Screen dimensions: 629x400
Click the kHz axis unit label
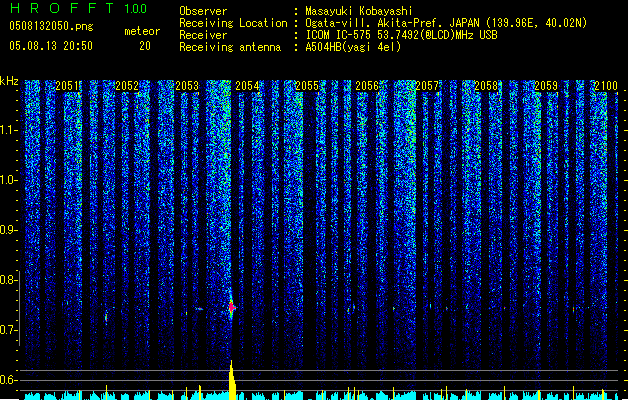(x=9, y=81)
